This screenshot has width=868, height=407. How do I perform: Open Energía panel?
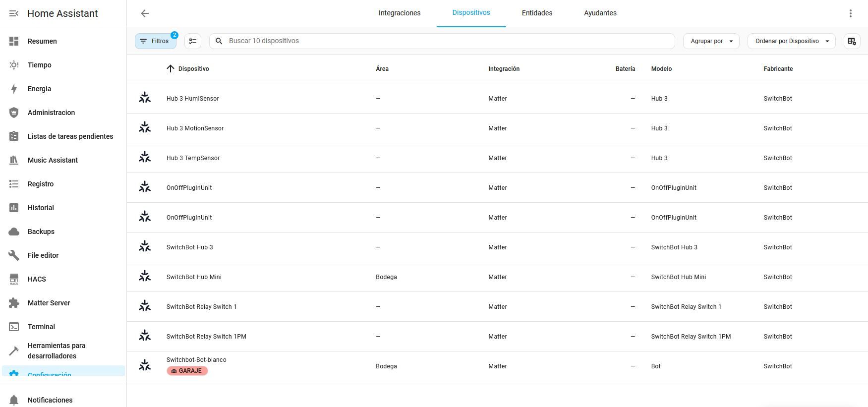pyautogui.click(x=63, y=89)
